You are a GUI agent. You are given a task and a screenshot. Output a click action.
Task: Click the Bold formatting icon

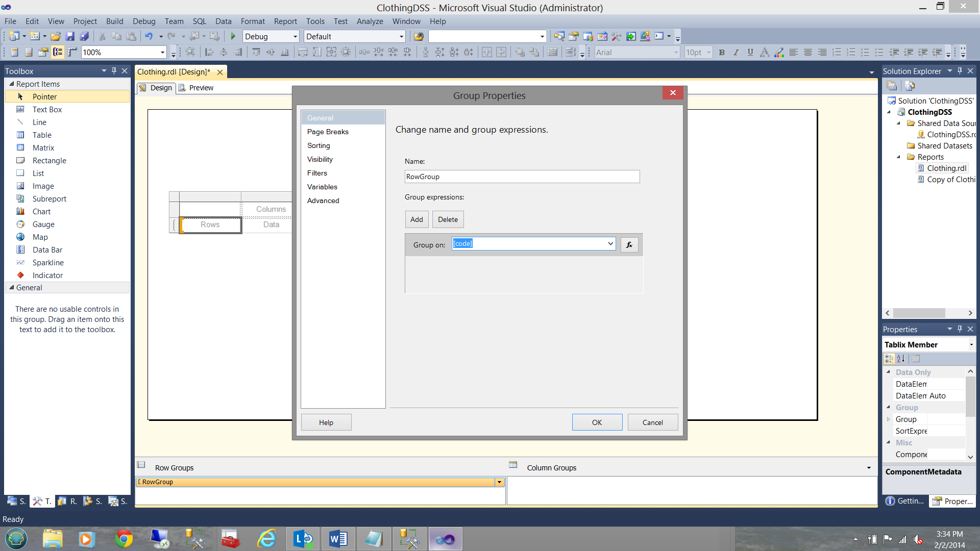coord(722,52)
